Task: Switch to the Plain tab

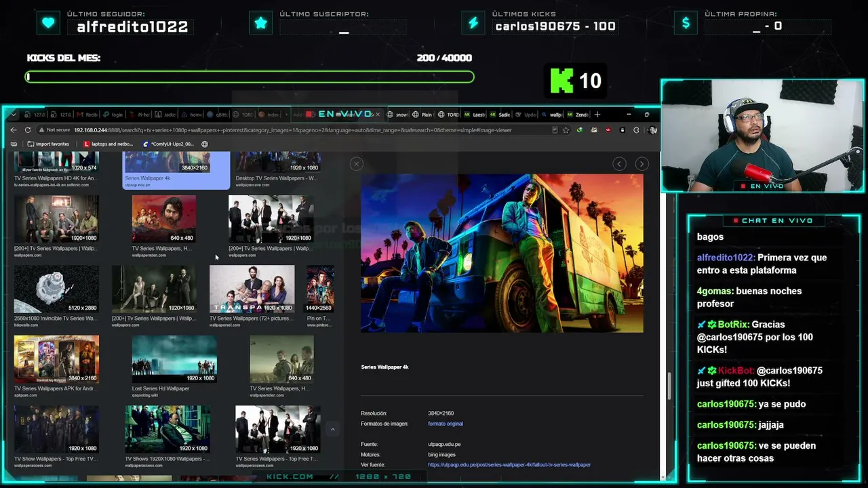Action: click(422, 115)
